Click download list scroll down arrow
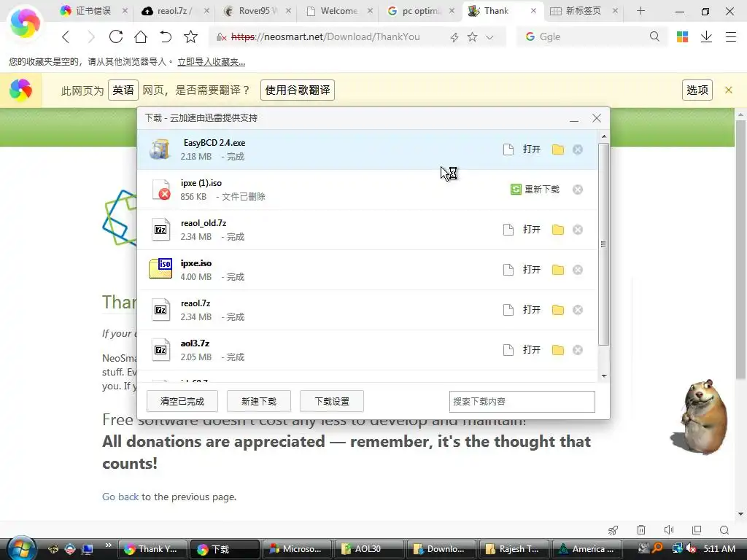Screen dimensions: 747x560 tap(603, 376)
